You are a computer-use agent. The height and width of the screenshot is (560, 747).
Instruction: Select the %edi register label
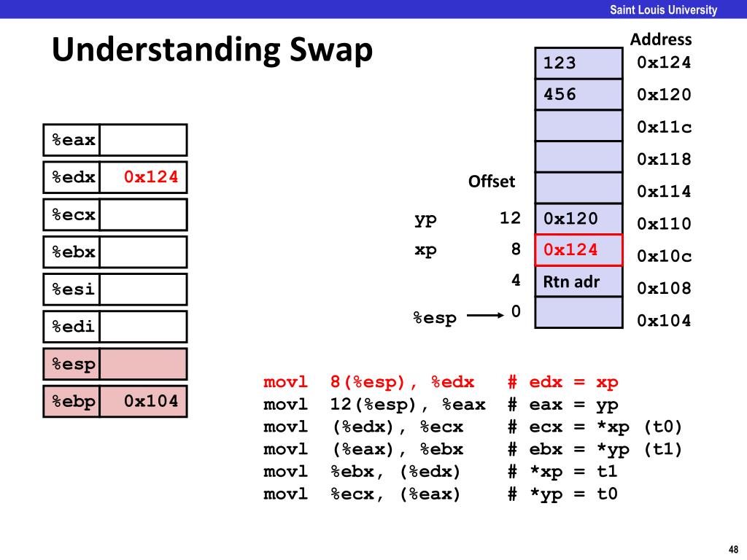pyautogui.click(x=72, y=327)
